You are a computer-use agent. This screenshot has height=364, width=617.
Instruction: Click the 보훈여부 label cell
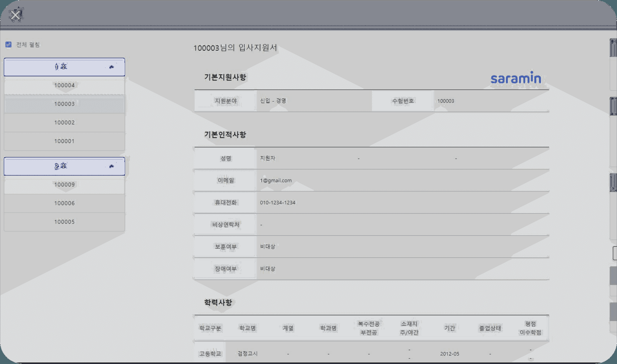point(225,247)
